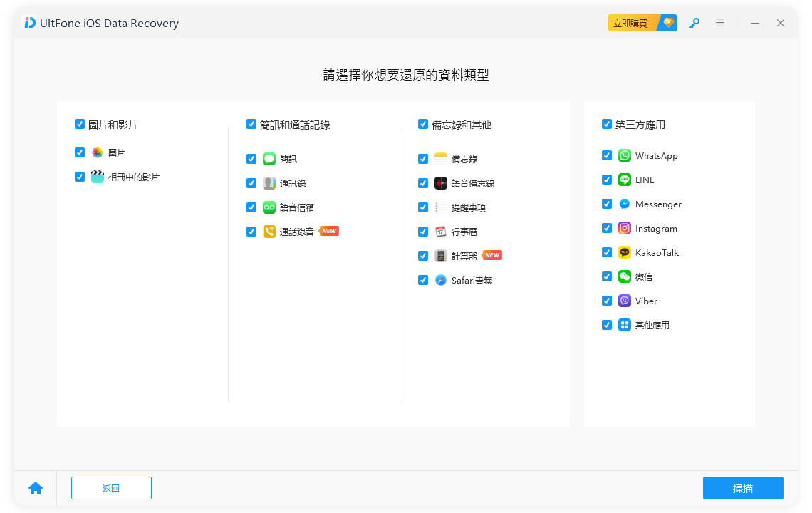Image resolution: width=812 pixels, height=513 pixels.
Task: Click the key register icon
Action: click(694, 23)
